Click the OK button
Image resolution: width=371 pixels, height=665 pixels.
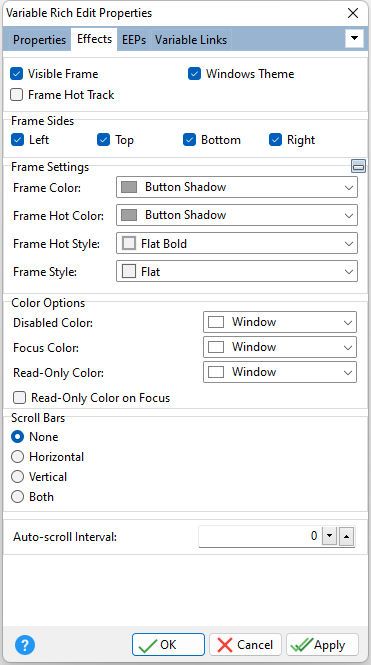click(168, 645)
